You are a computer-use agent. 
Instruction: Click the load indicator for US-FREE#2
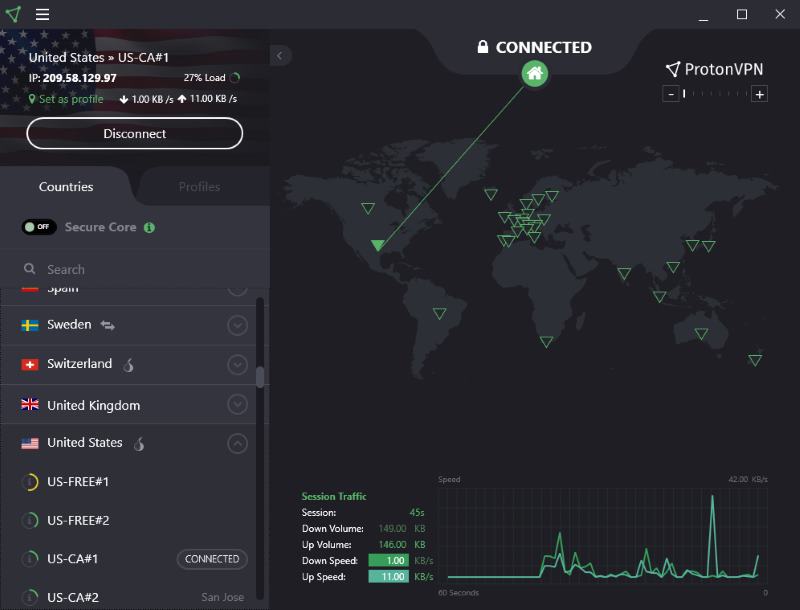point(30,520)
